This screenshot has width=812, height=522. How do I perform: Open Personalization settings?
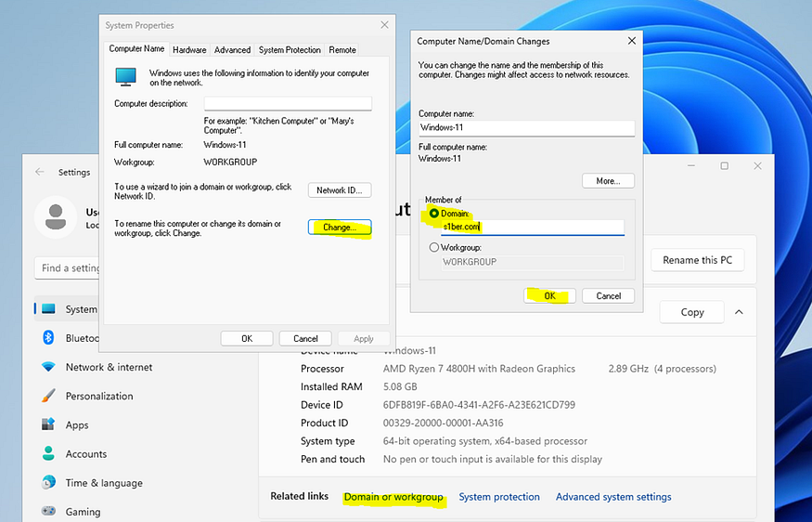[x=99, y=396]
